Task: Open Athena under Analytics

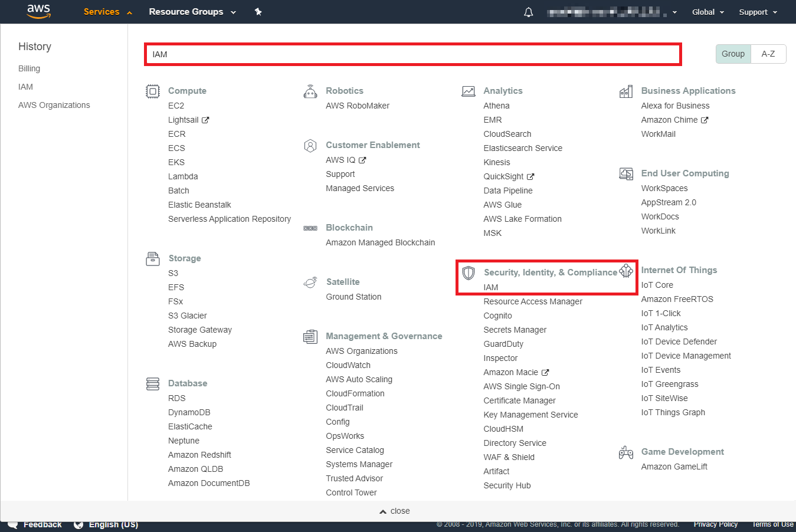Action: 497,106
